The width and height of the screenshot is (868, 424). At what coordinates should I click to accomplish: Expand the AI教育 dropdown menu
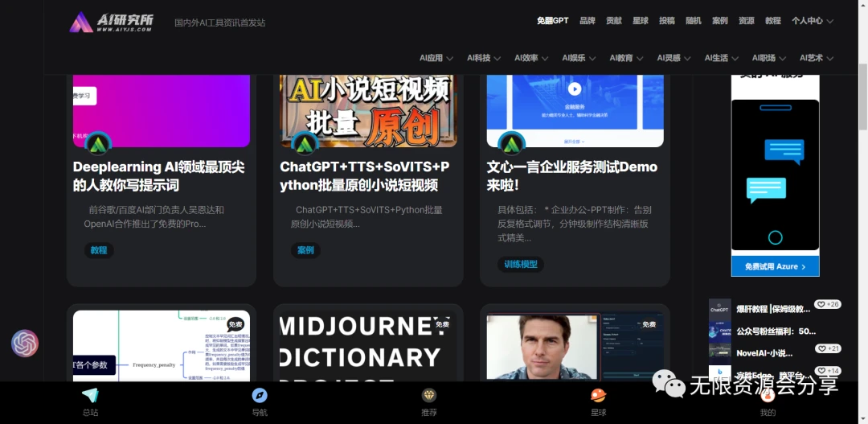tap(627, 58)
